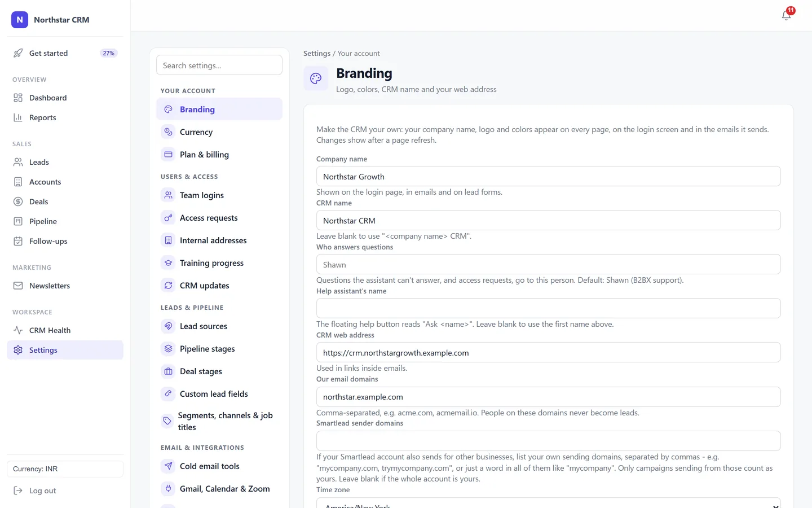Image resolution: width=812 pixels, height=508 pixels.
Task: Go to the Settings sidebar item
Action: pyautogui.click(x=65, y=350)
